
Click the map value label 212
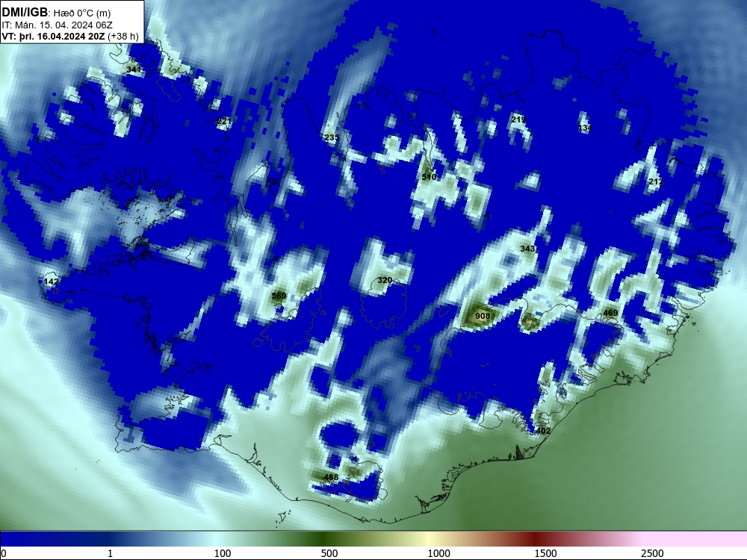[x=656, y=181]
